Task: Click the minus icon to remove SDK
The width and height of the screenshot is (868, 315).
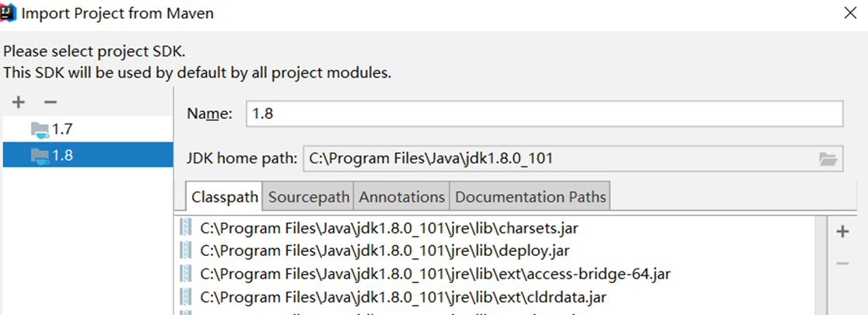Action: click(x=50, y=102)
